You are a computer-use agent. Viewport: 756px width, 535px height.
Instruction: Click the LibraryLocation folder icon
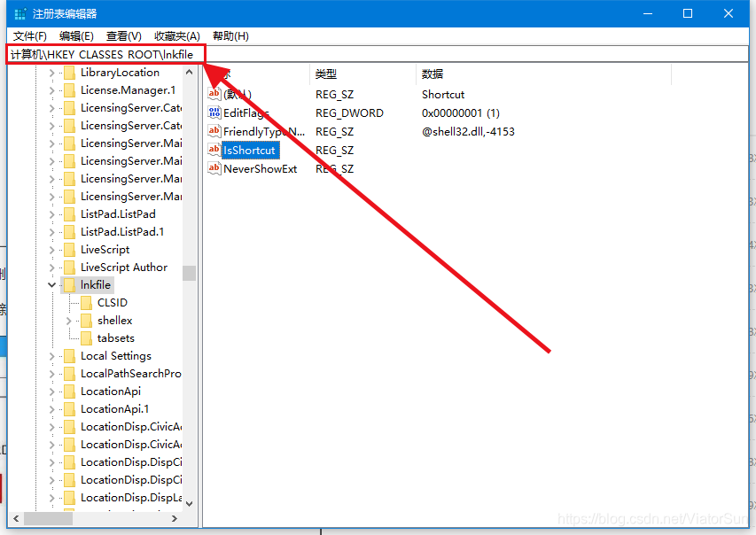tap(69, 73)
